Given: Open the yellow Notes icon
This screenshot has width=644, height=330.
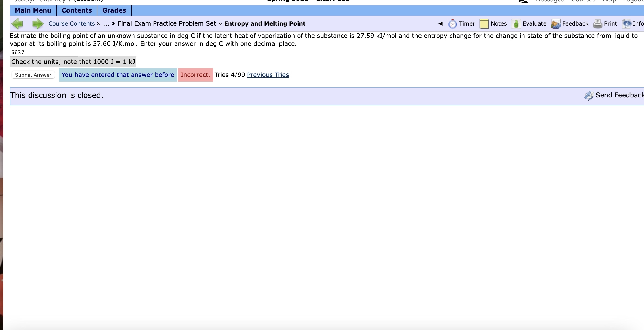Looking at the screenshot, I should pos(484,24).
